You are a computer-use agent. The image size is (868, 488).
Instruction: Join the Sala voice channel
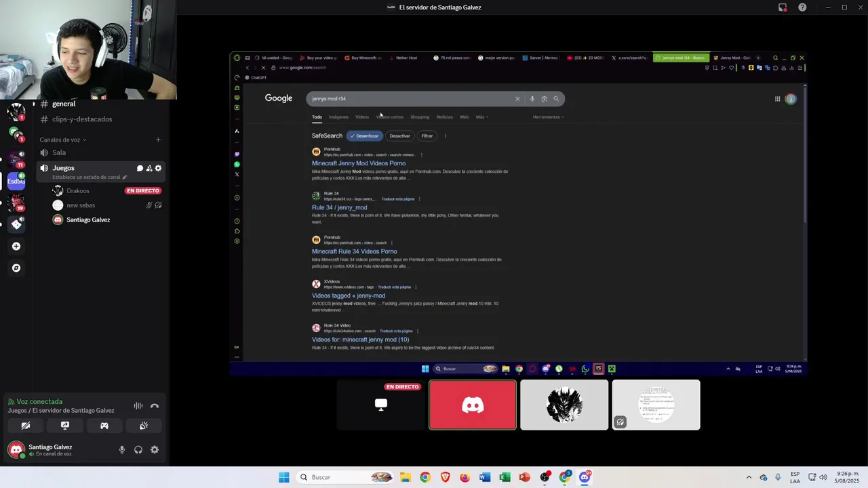(102, 152)
